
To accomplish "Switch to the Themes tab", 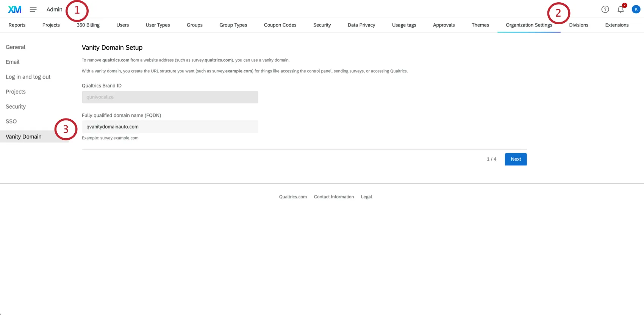I will click(480, 25).
